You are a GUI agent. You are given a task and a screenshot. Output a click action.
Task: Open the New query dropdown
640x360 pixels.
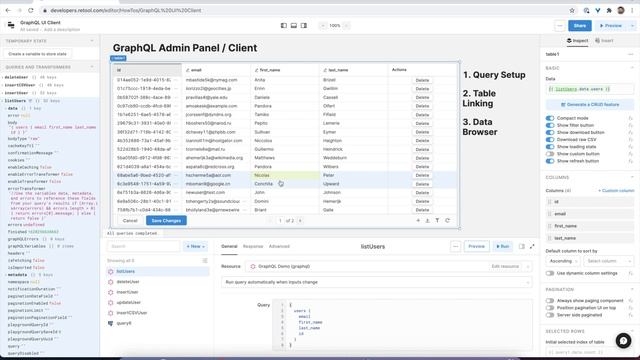196,246
